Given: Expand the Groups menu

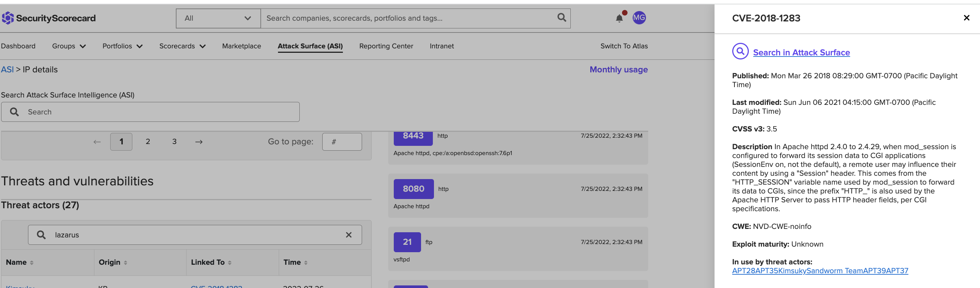Looking at the screenshot, I should click(69, 46).
